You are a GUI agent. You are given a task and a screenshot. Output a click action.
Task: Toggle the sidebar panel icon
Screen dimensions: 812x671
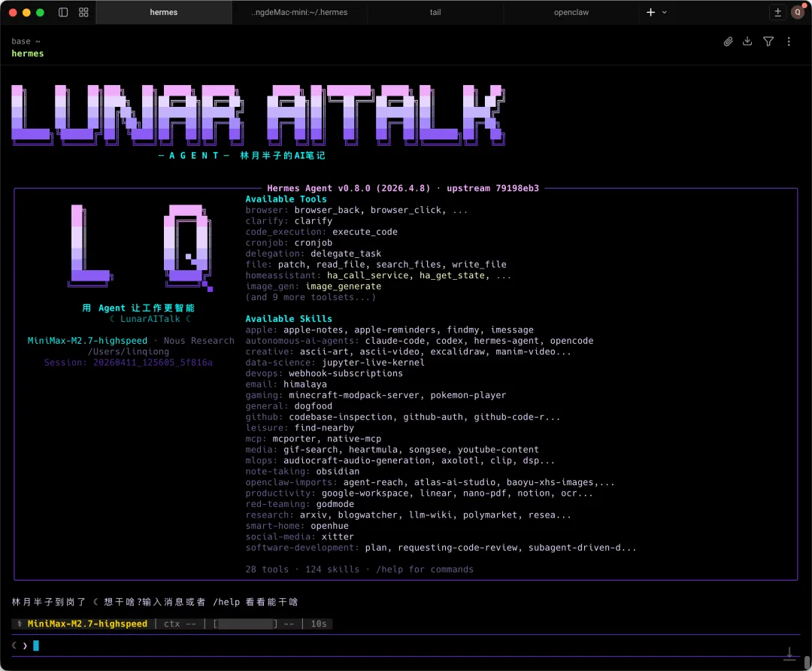(x=63, y=12)
